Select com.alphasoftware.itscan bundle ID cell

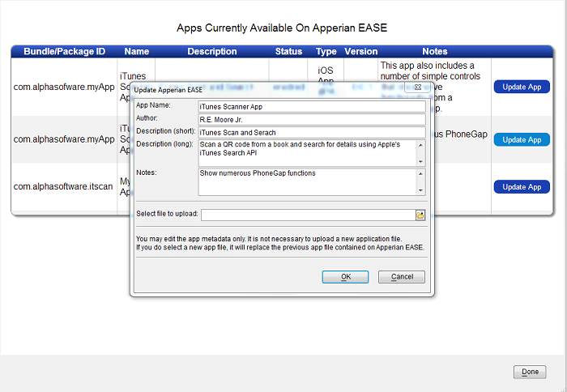coord(63,186)
